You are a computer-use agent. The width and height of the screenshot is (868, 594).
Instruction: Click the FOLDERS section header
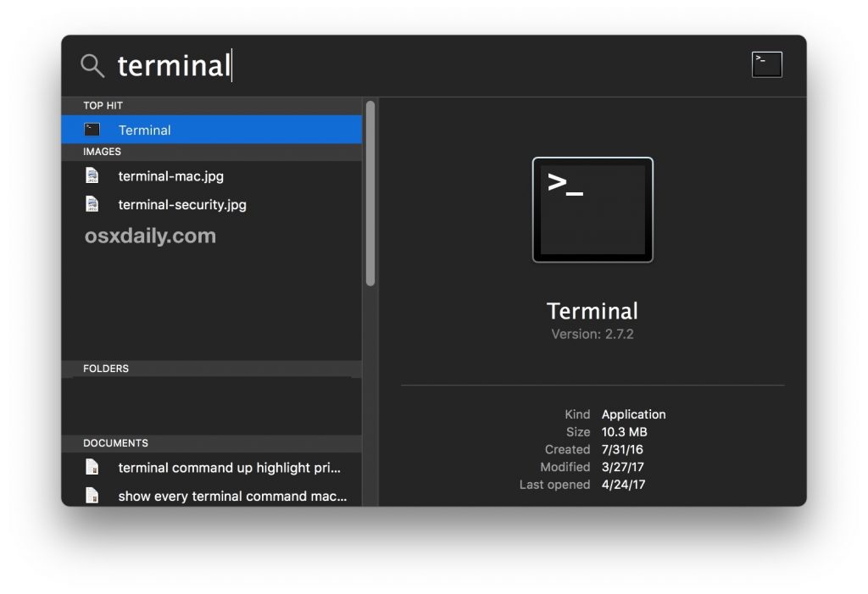tap(106, 369)
